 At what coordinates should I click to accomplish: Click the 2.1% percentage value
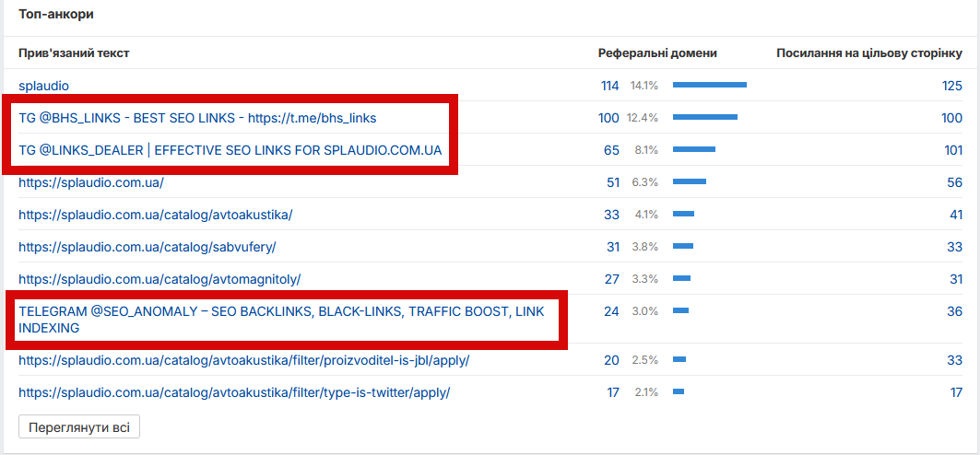click(646, 393)
